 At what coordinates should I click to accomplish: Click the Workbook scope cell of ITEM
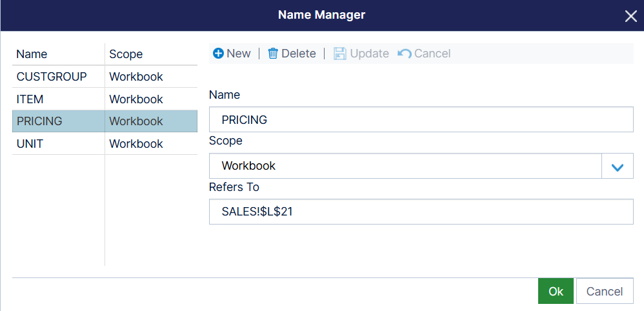click(151, 99)
